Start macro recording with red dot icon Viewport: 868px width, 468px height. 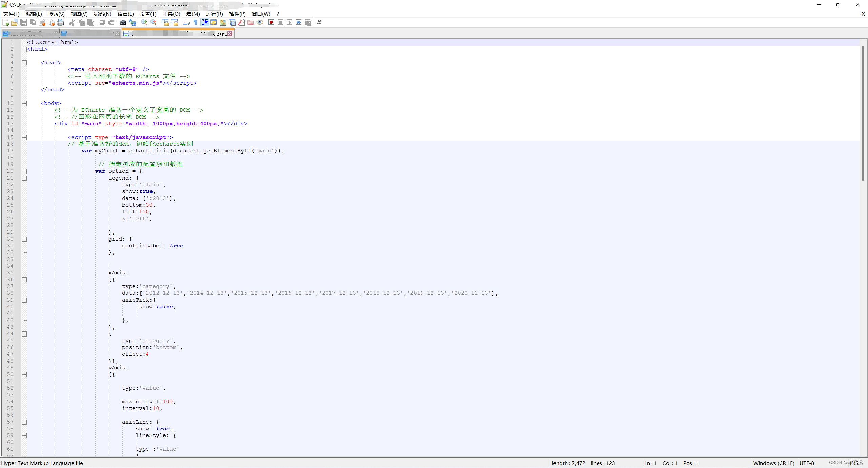click(x=271, y=22)
